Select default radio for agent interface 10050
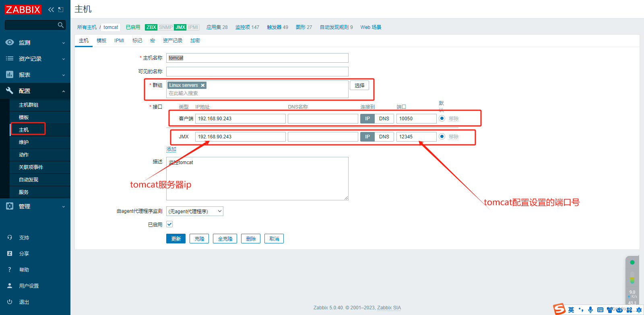 442,118
